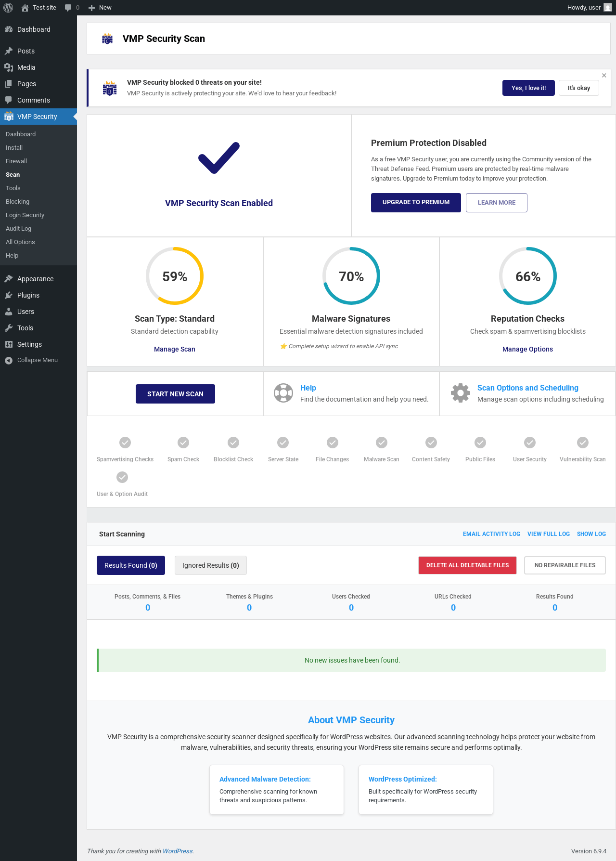Click the VMP Security shield icon in sidebar
The image size is (616, 861).
[9, 117]
